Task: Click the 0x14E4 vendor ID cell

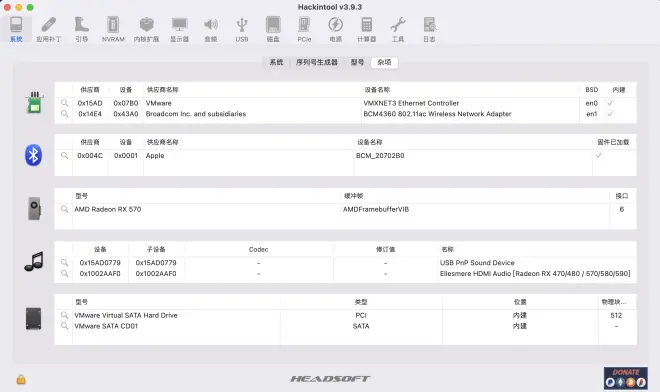Action: [90, 114]
